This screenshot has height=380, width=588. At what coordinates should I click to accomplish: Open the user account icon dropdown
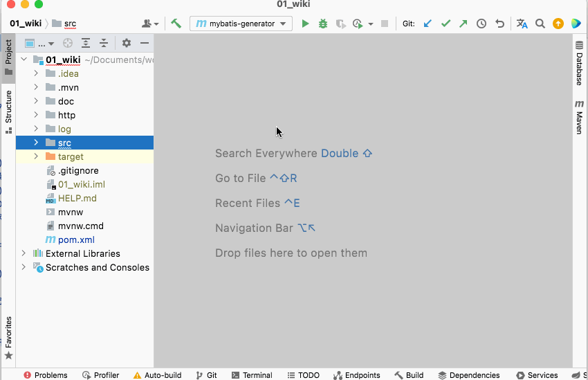[x=150, y=24]
